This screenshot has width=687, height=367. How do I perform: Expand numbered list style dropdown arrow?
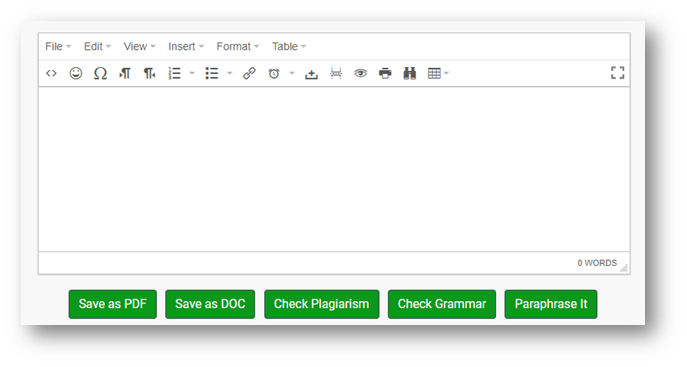[x=192, y=73]
